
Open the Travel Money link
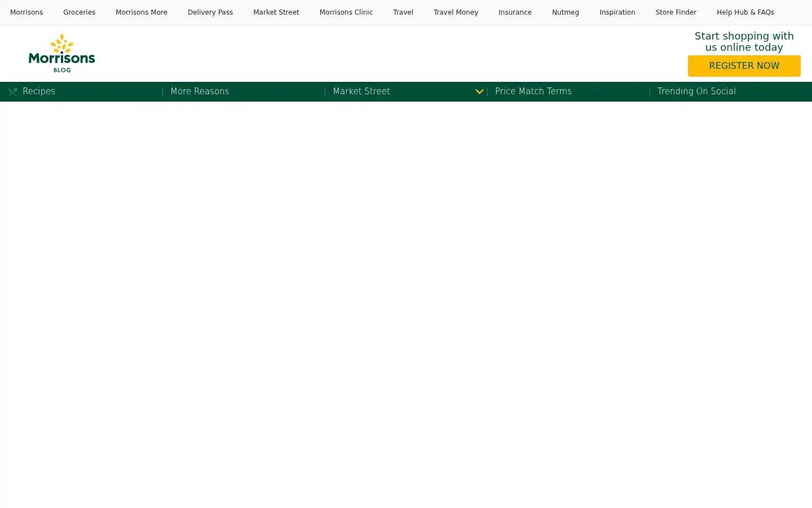point(456,12)
